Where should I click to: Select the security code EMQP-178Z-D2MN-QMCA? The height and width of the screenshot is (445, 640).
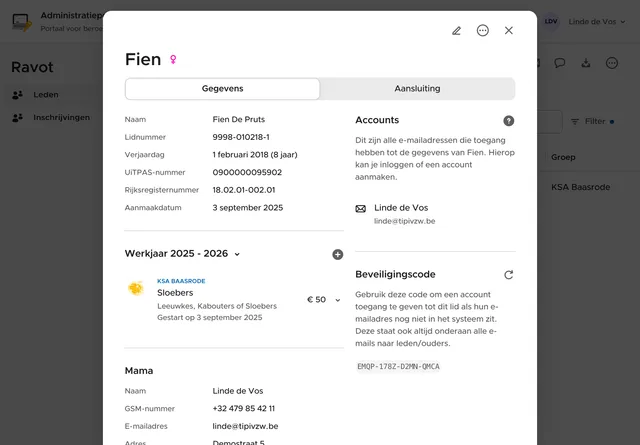pos(398,367)
